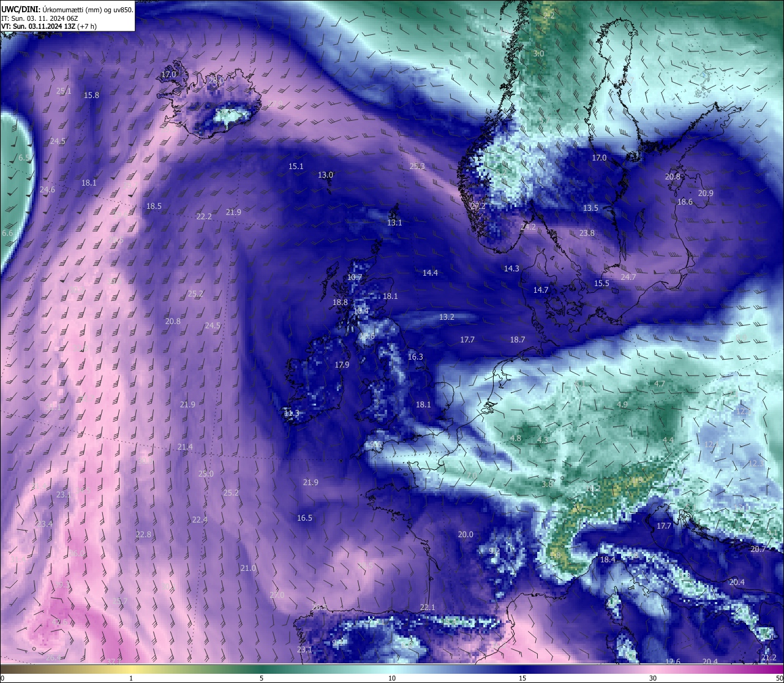This screenshot has height=683, width=784.
Task: Click the 23.1 value over Iberia
Action: pyautogui.click(x=304, y=650)
